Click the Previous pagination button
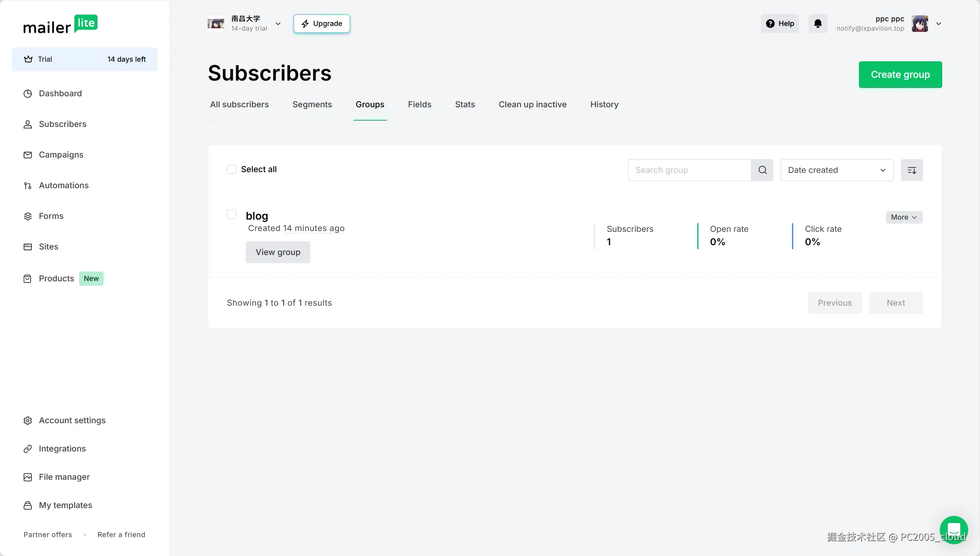The height and width of the screenshot is (556, 980). [835, 303]
